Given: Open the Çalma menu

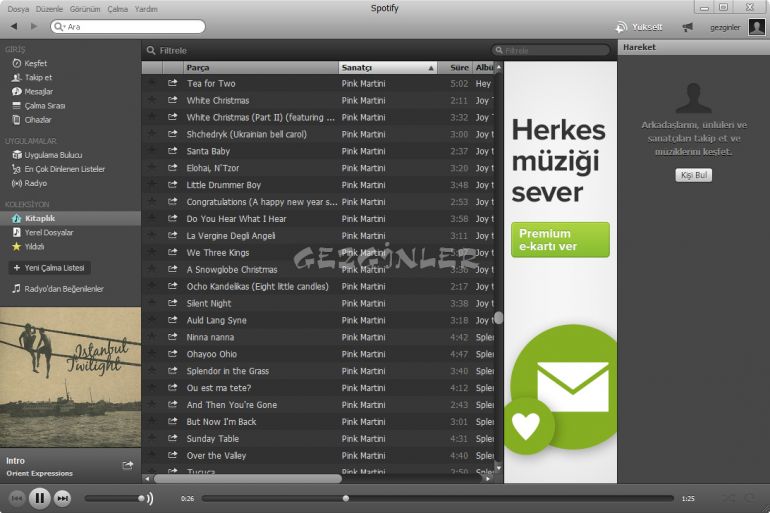Looking at the screenshot, I should (x=117, y=9).
